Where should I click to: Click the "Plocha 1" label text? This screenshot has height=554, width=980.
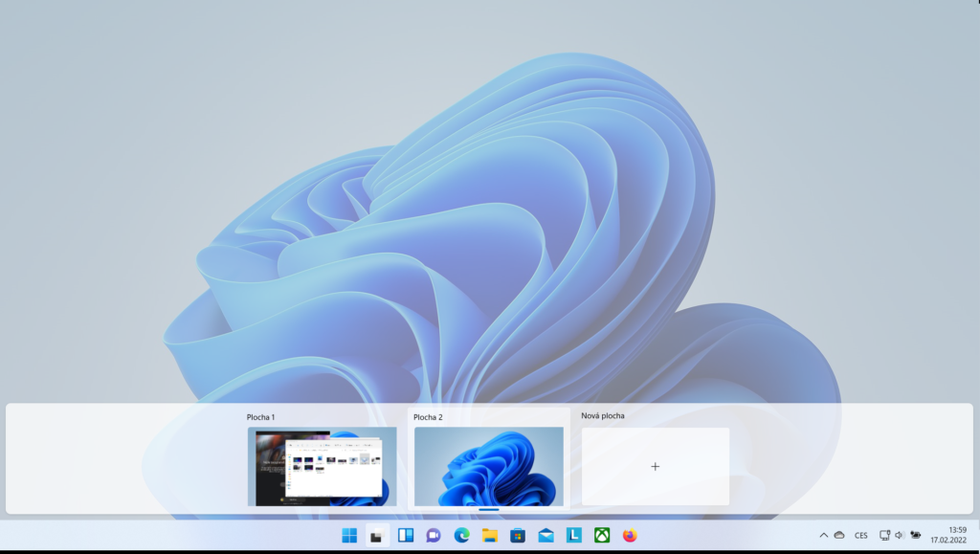pos(260,417)
